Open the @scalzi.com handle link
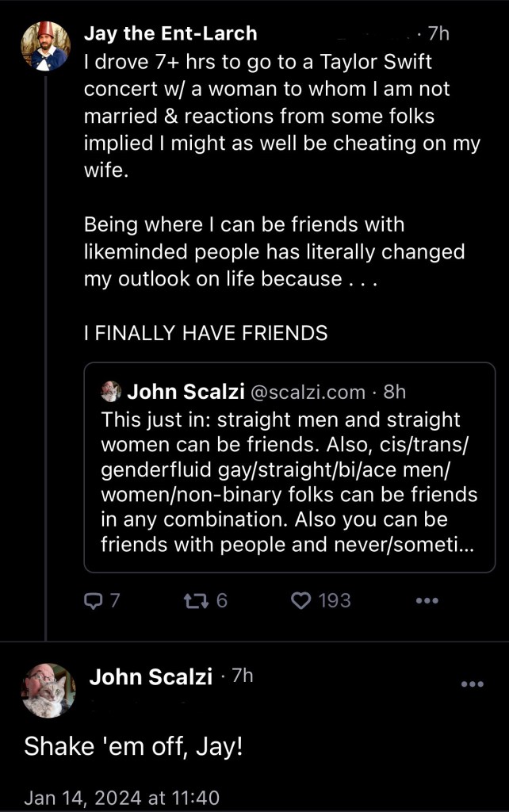 pos(308,392)
